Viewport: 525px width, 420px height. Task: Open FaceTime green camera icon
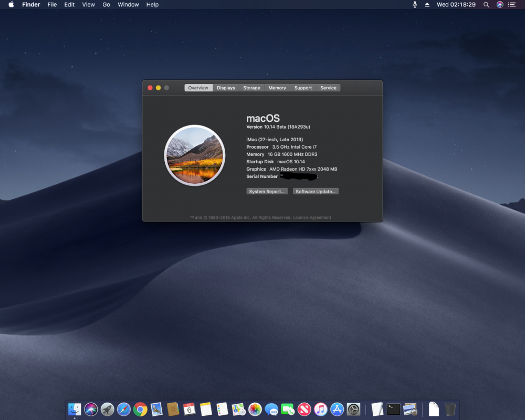(288, 409)
